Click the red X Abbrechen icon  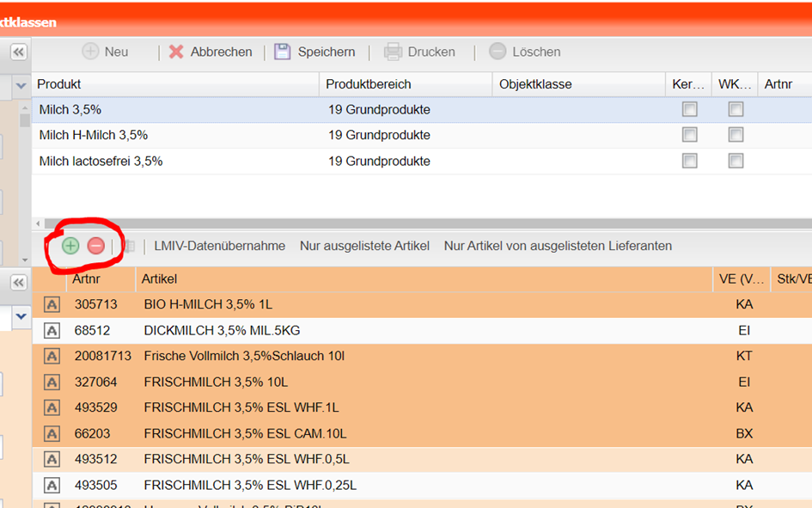coord(176,52)
